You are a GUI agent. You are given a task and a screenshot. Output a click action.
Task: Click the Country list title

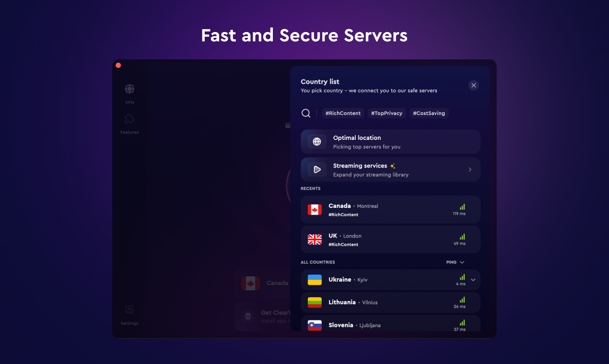pos(320,82)
